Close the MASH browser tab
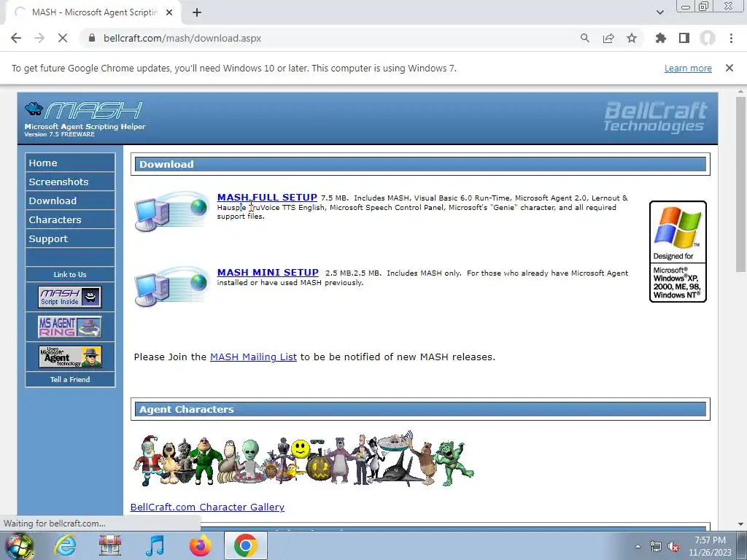 pyautogui.click(x=169, y=13)
